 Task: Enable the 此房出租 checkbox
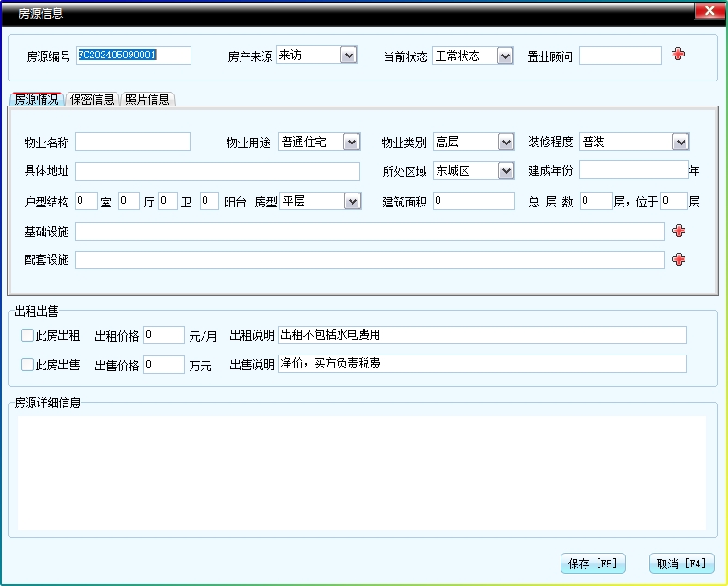[x=28, y=335]
